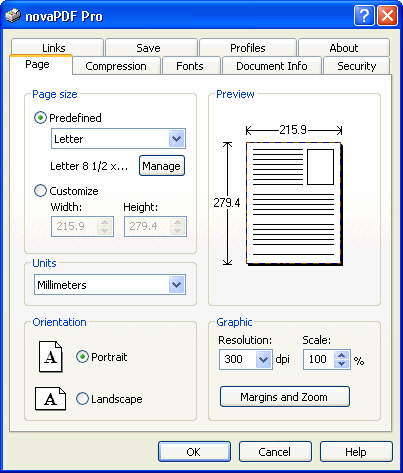Choose Landscape orientation radio button
This screenshot has height=473, width=403.
pyautogui.click(x=82, y=399)
